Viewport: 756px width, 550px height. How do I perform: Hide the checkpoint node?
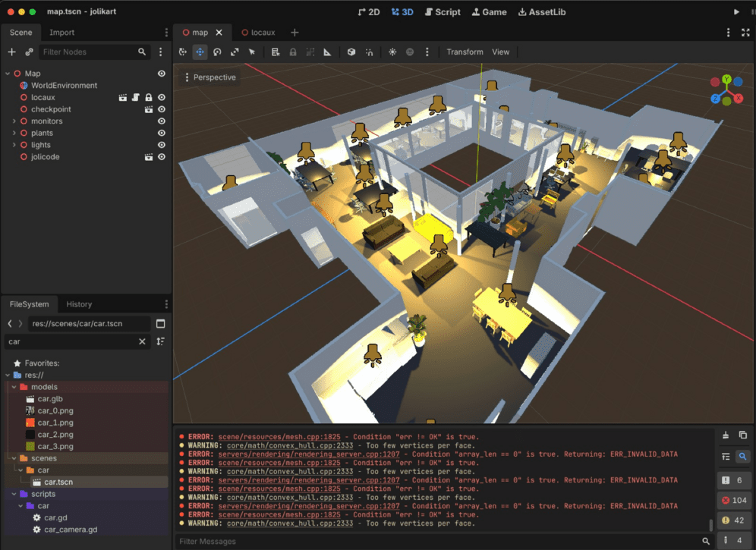[162, 109]
